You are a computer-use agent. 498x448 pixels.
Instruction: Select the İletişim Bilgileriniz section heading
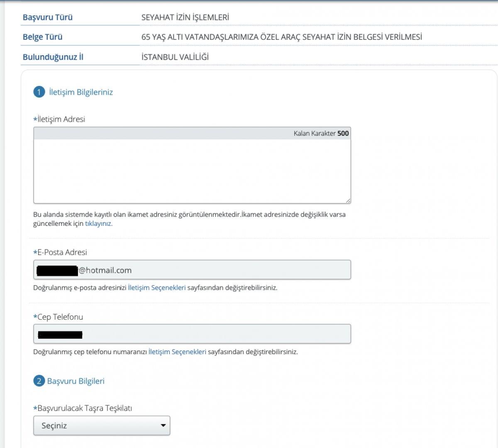pyautogui.click(x=81, y=92)
